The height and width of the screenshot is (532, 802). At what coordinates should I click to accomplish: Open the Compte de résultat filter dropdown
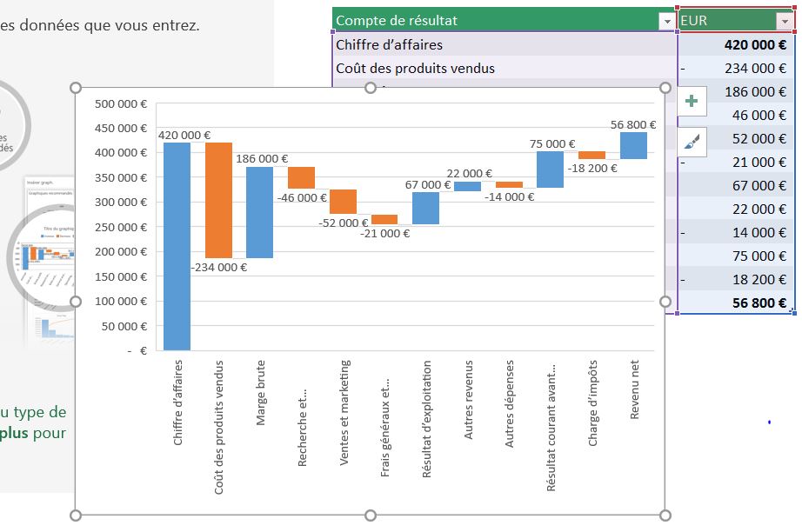click(667, 22)
